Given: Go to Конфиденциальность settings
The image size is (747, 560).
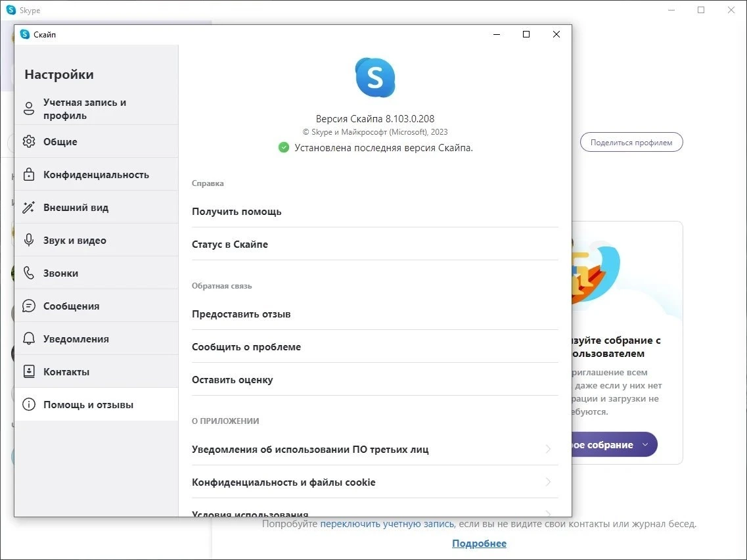Looking at the screenshot, I should click(96, 174).
